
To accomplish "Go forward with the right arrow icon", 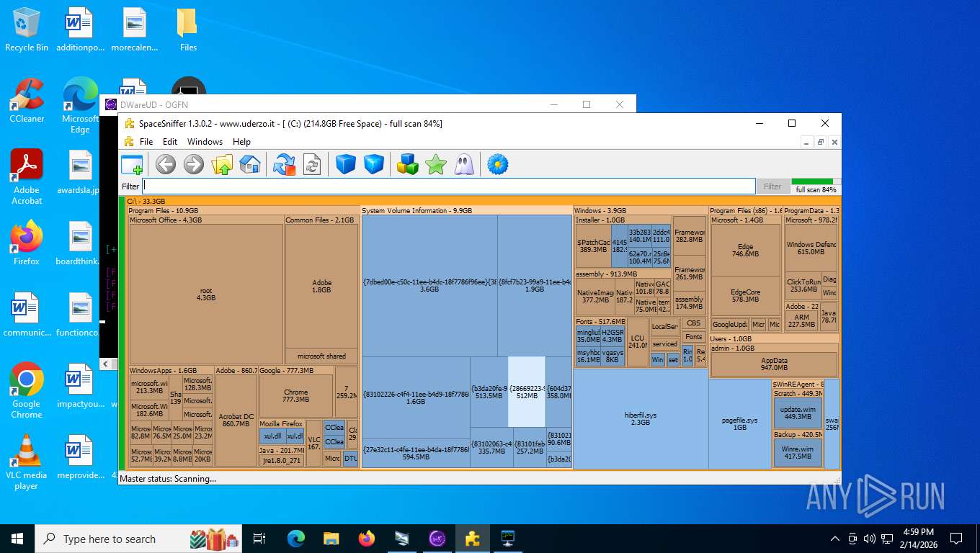I will pyautogui.click(x=194, y=165).
